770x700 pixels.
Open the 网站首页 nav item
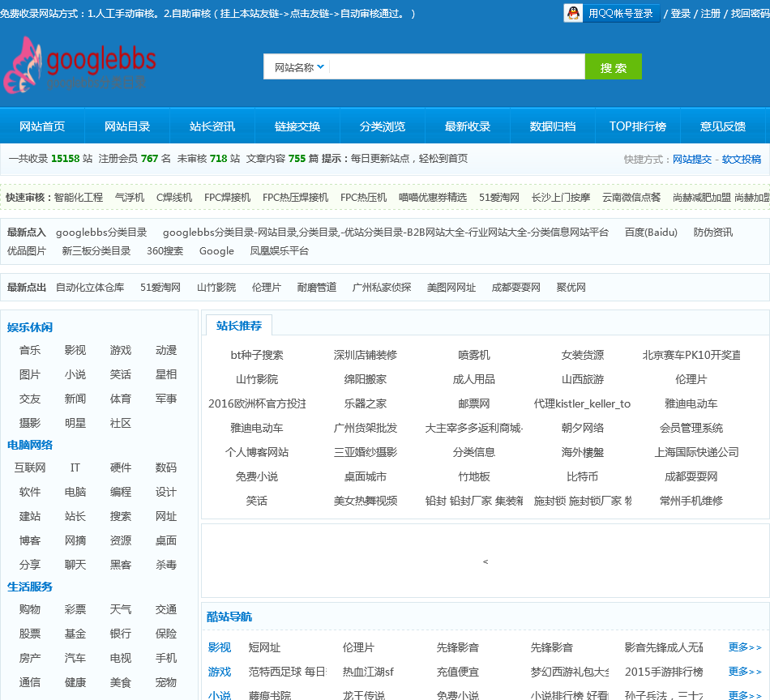(x=42, y=126)
